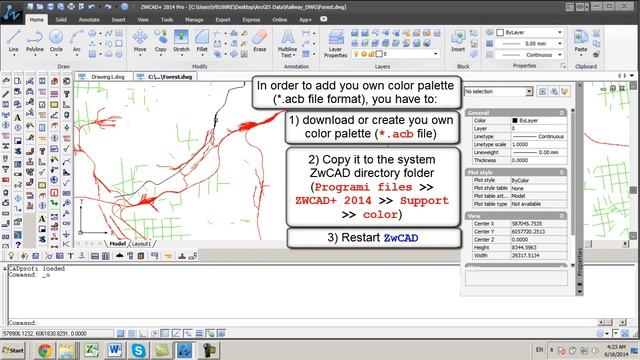Screen dimensions: 640x360
Task: Select the Polyline tool
Action: pyautogui.click(x=35, y=40)
